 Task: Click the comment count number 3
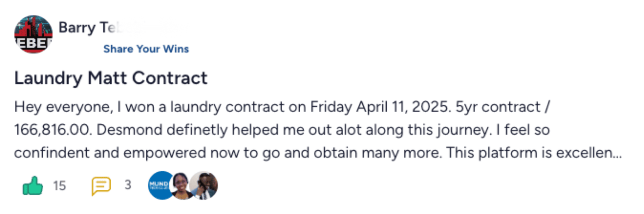click(x=128, y=185)
